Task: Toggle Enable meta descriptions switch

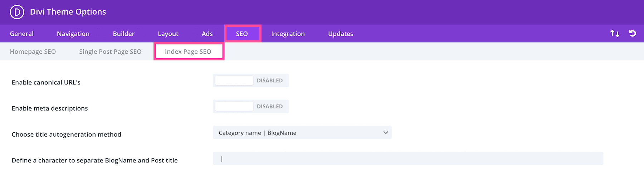Action: click(250, 107)
